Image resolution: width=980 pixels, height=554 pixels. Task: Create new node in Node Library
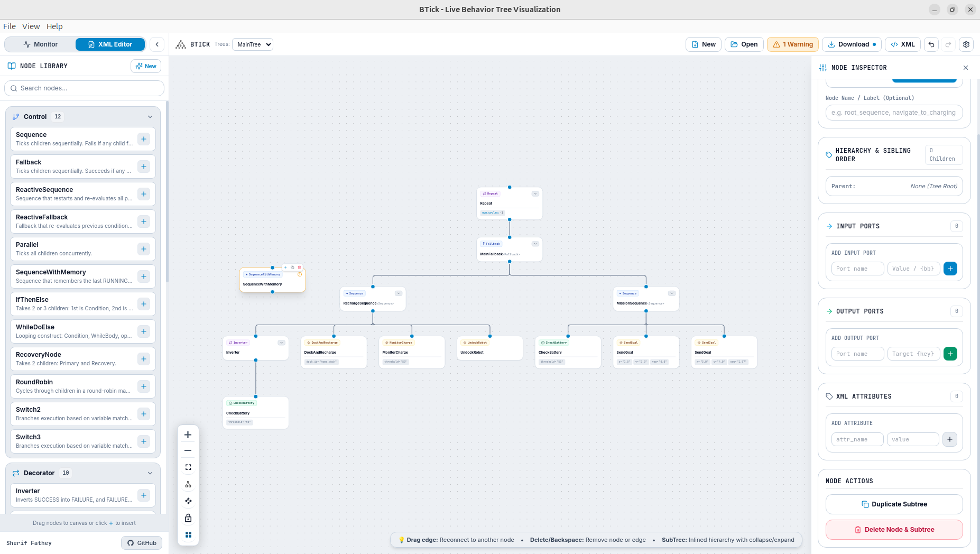click(146, 66)
